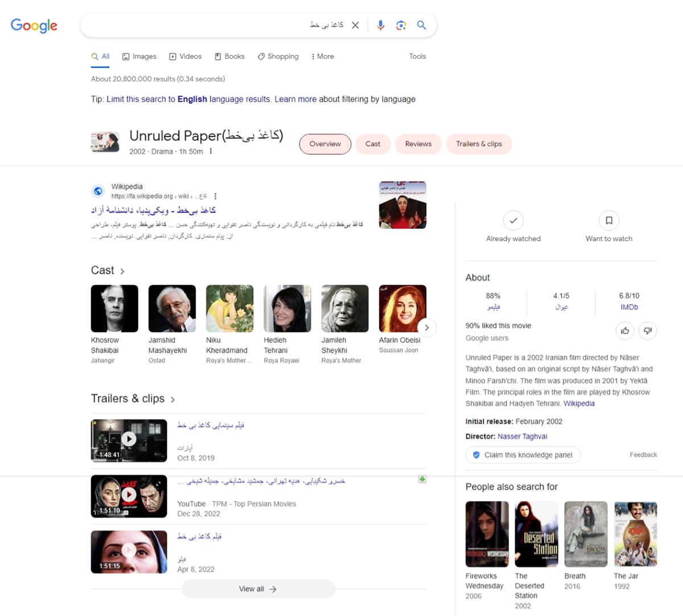
Task: Open the Persian Wikipedia result title link
Action: click(x=154, y=210)
